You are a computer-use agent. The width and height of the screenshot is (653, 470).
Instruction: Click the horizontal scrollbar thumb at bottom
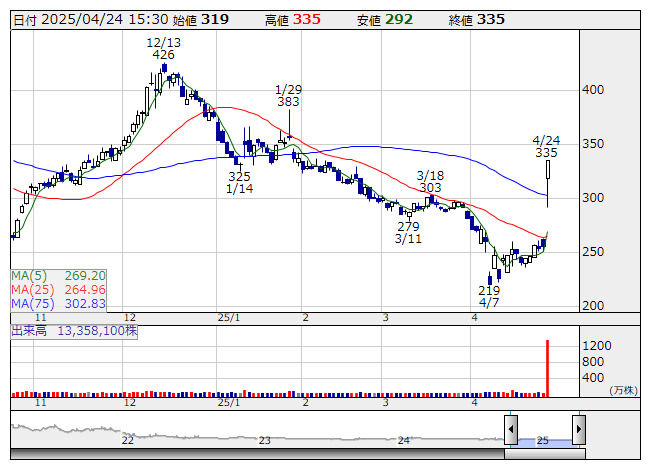(545, 454)
